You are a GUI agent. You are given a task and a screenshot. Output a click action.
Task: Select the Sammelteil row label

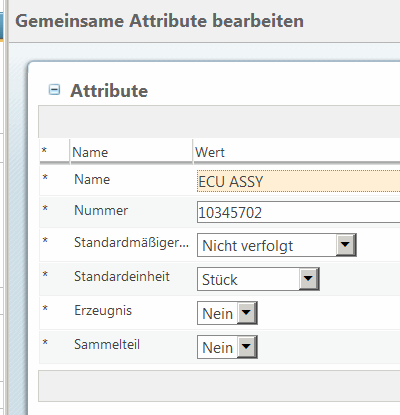(107, 344)
